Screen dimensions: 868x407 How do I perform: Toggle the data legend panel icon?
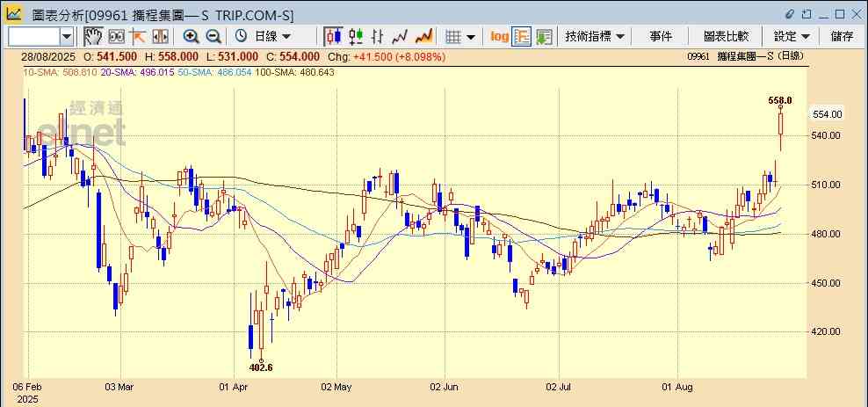[522, 37]
